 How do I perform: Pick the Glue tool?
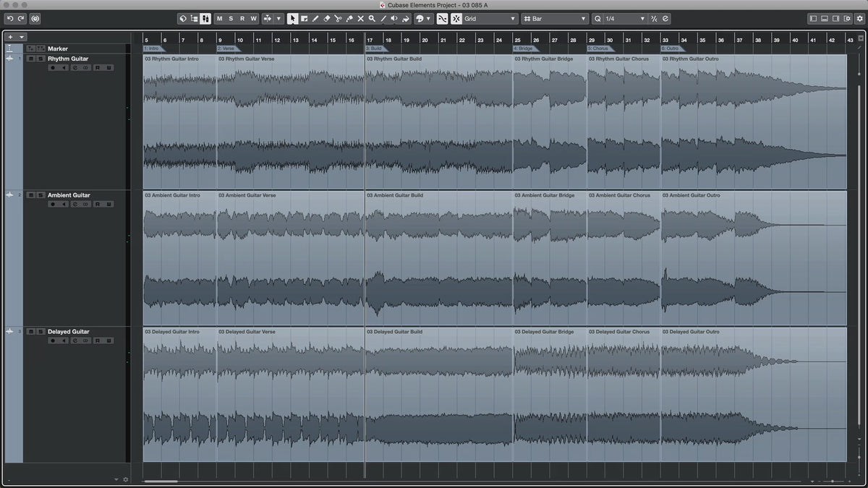coord(349,19)
